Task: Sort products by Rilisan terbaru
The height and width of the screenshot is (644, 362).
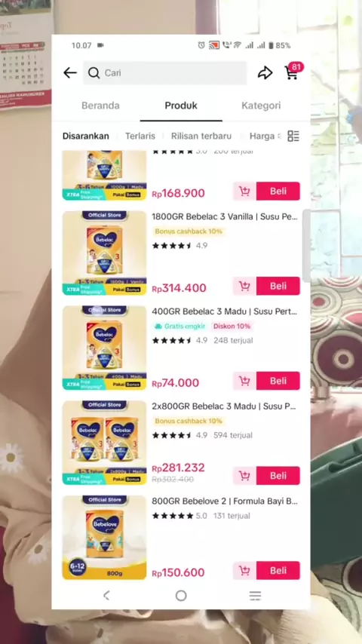Action: click(201, 136)
